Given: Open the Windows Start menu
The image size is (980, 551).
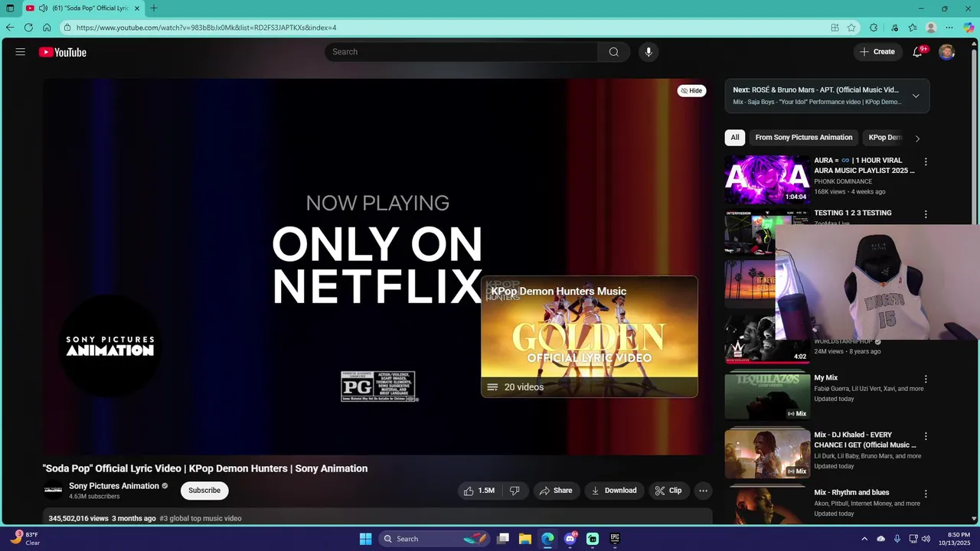Looking at the screenshot, I should [365, 539].
